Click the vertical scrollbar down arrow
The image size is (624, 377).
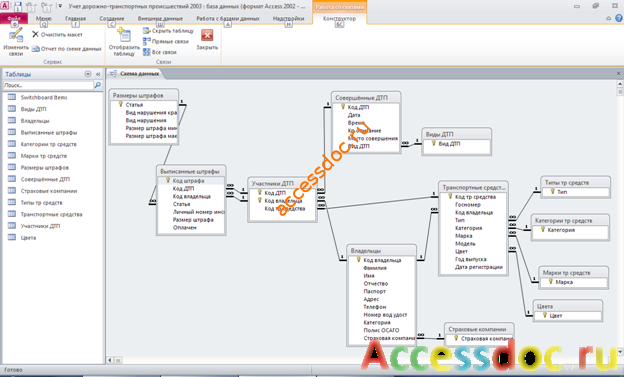pos(620,352)
